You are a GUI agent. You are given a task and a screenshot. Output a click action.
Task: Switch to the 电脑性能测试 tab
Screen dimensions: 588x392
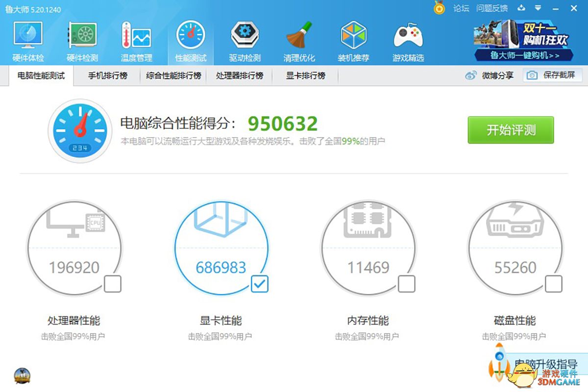point(41,75)
